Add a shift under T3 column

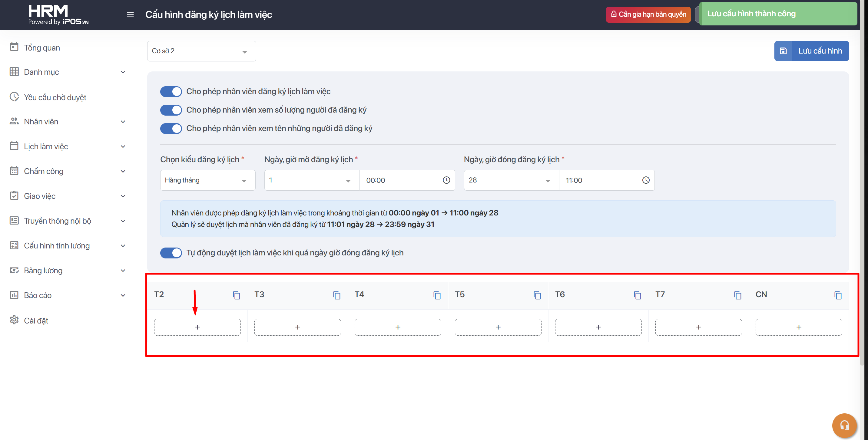tap(297, 327)
